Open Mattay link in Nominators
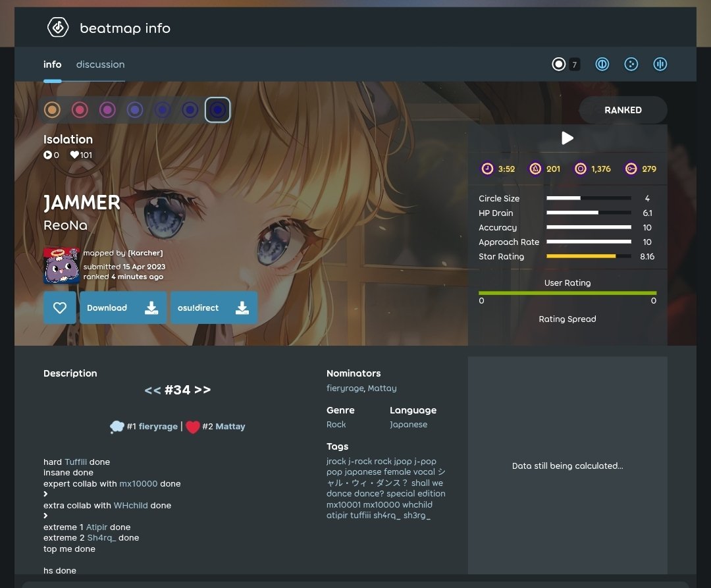The image size is (711, 588). (382, 388)
